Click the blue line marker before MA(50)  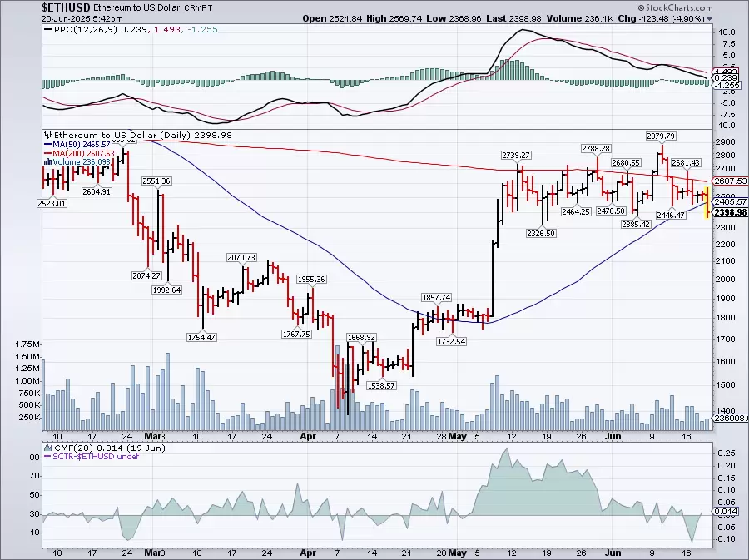[47, 144]
